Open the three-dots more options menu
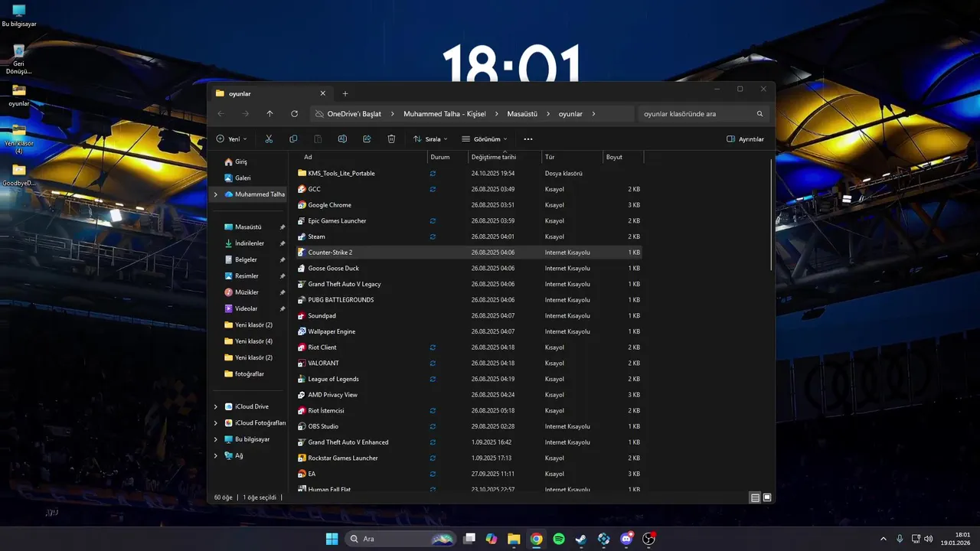 click(528, 139)
